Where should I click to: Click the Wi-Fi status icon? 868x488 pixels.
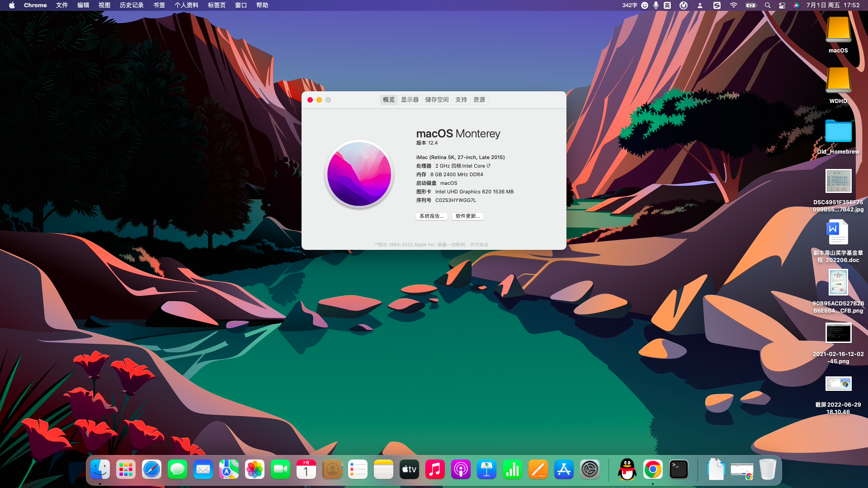coord(733,5)
